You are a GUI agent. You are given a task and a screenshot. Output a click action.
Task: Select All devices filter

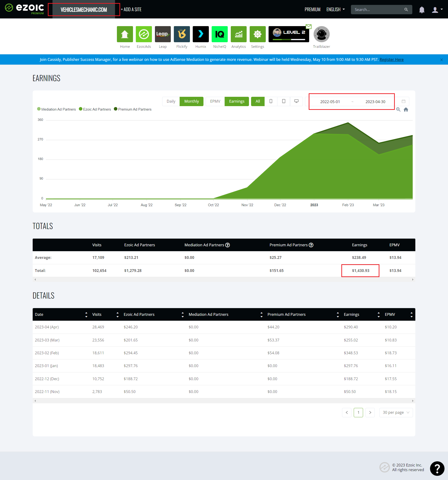click(x=258, y=101)
